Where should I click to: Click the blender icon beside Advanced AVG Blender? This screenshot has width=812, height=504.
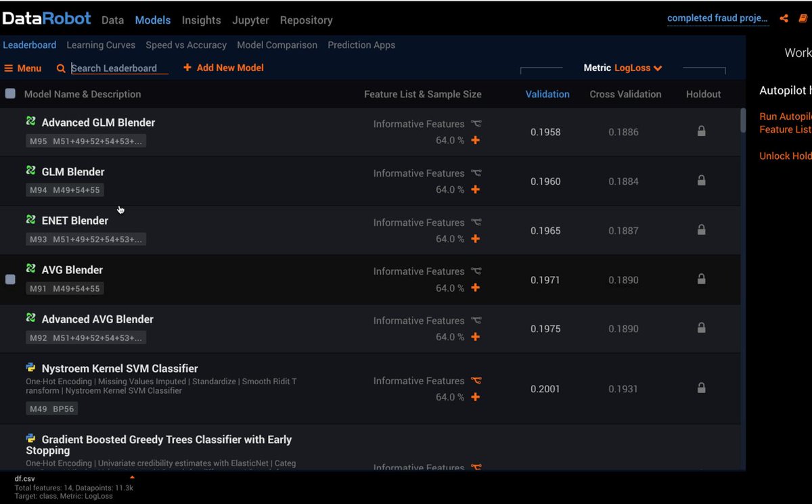pyautogui.click(x=30, y=318)
